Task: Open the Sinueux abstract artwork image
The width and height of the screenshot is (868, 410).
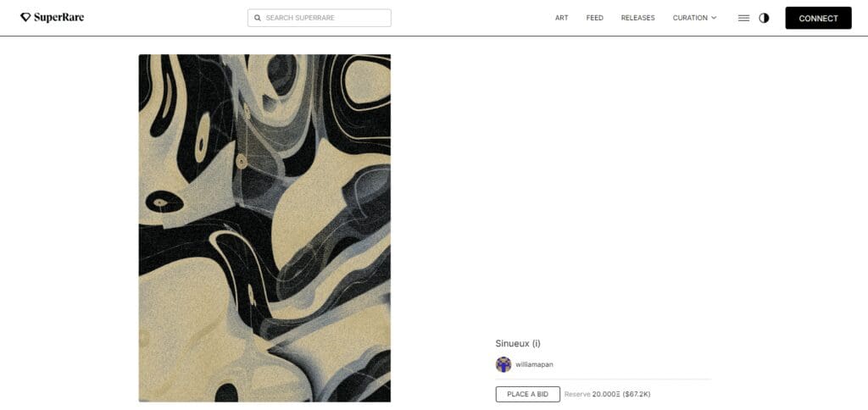Action: click(264, 228)
